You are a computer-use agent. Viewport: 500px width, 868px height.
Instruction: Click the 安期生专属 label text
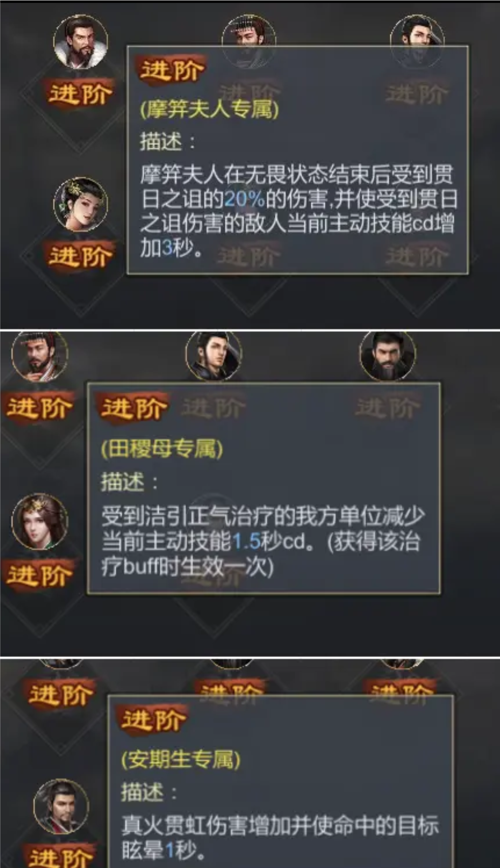(x=181, y=760)
